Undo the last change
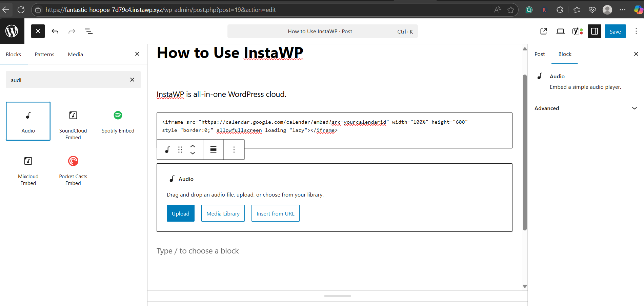Image resolution: width=644 pixels, height=306 pixels. 55,31
